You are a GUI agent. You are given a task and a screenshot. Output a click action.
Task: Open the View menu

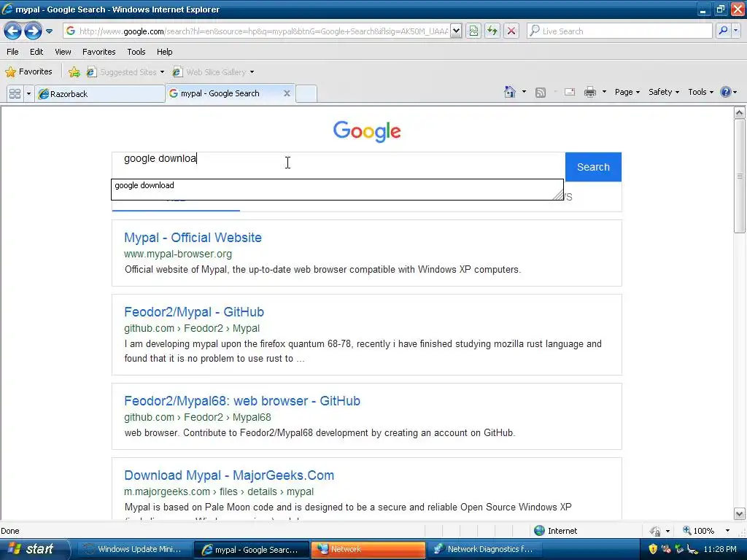click(x=63, y=52)
